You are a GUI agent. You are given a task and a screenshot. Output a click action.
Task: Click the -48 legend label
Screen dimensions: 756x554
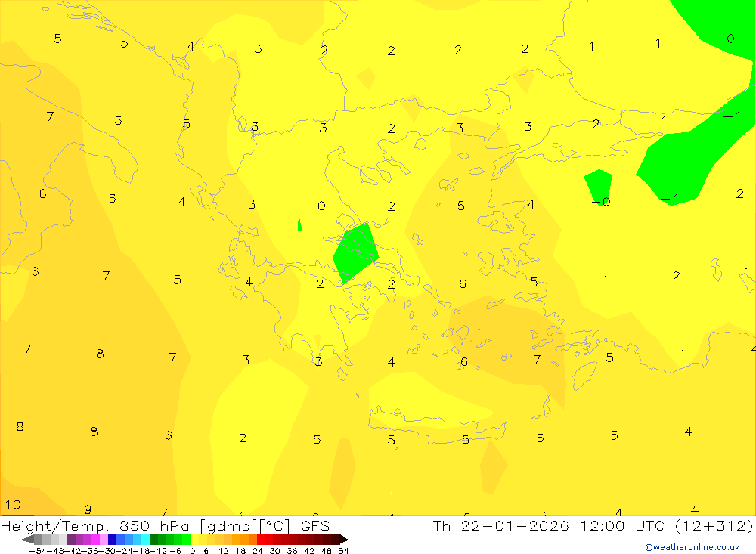click(x=55, y=551)
